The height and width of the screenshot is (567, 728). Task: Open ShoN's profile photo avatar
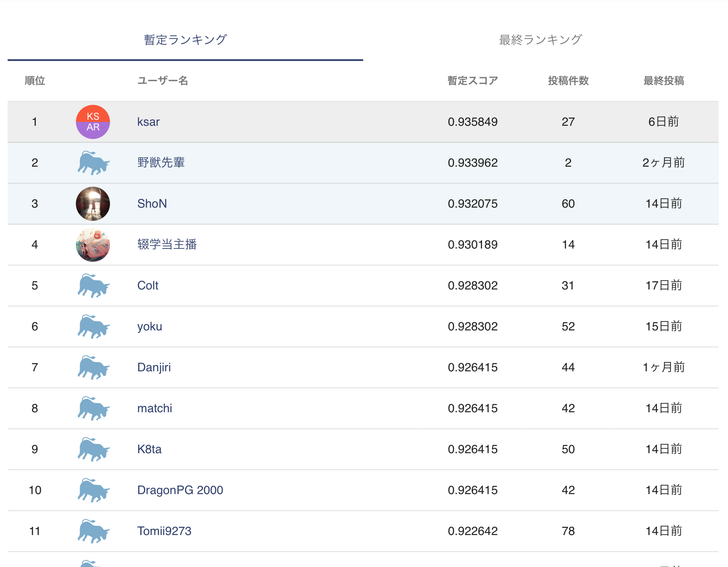(93, 204)
